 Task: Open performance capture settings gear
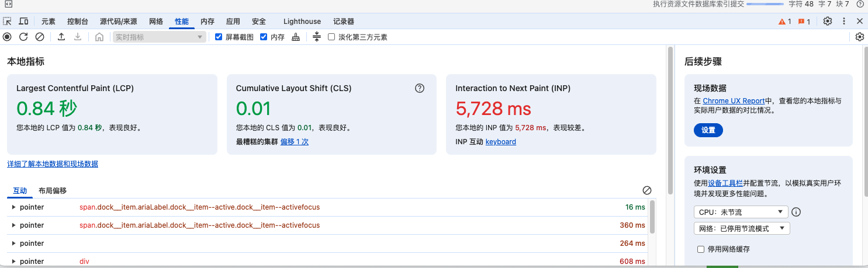click(859, 37)
